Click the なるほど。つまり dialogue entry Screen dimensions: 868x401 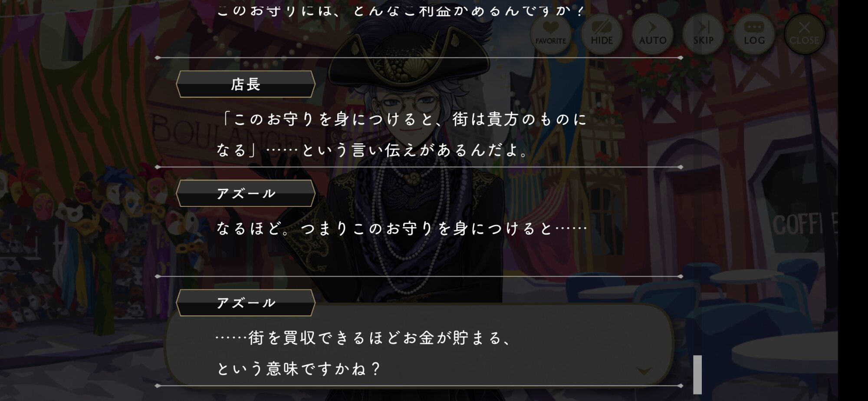click(x=401, y=229)
